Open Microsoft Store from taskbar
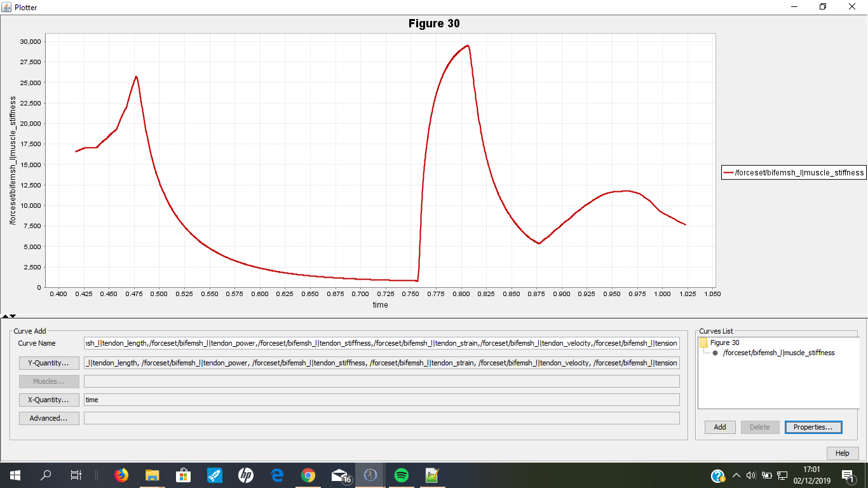The height and width of the screenshot is (488, 868). (183, 475)
